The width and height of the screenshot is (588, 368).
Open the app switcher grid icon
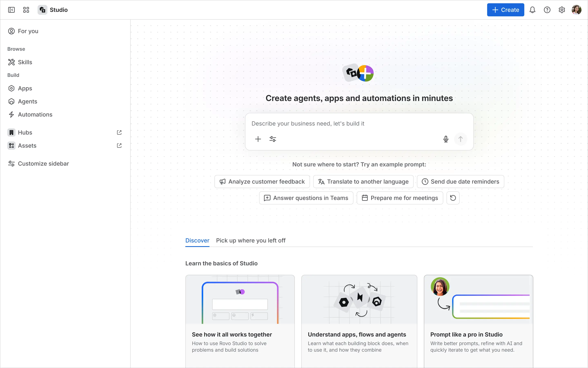click(26, 10)
